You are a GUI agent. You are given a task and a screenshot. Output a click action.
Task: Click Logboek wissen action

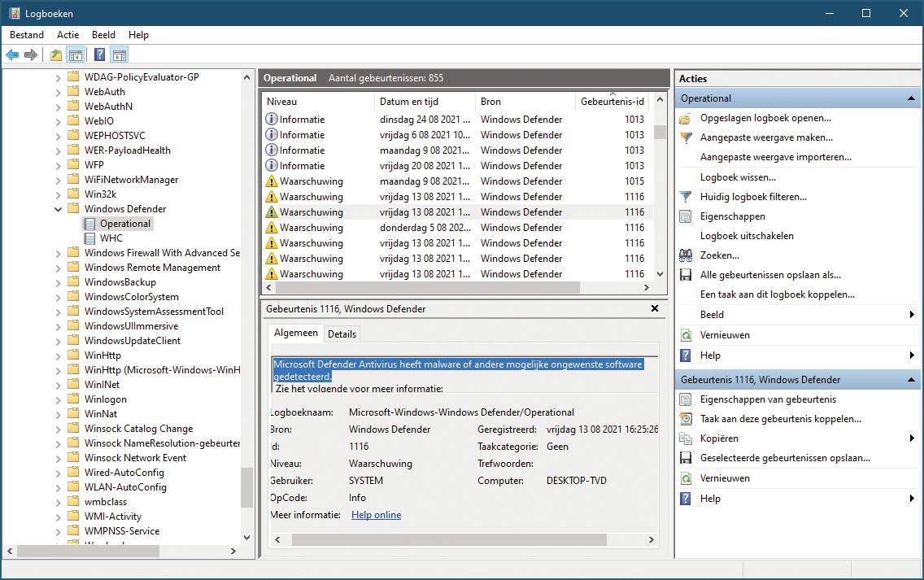point(738,177)
